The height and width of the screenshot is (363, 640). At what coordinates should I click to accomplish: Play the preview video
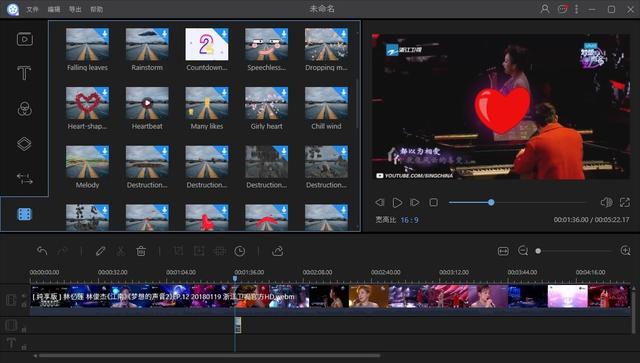[397, 202]
